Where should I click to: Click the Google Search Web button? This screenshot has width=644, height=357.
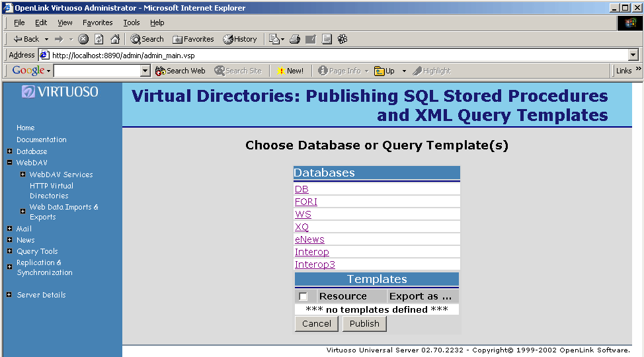[181, 71]
